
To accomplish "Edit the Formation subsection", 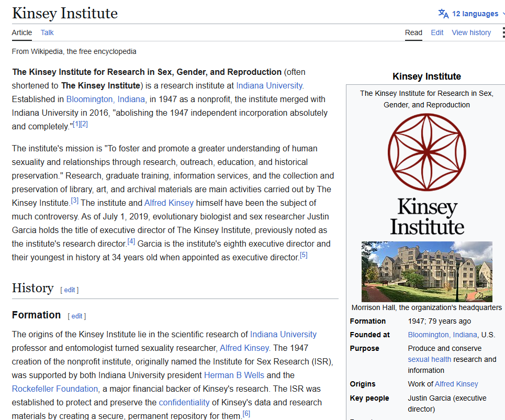I will pos(76,316).
